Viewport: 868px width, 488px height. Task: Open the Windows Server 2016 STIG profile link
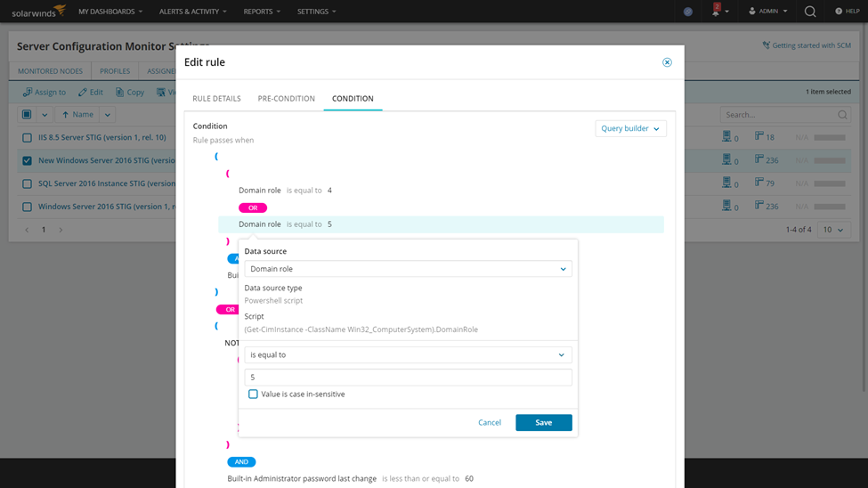(107, 207)
